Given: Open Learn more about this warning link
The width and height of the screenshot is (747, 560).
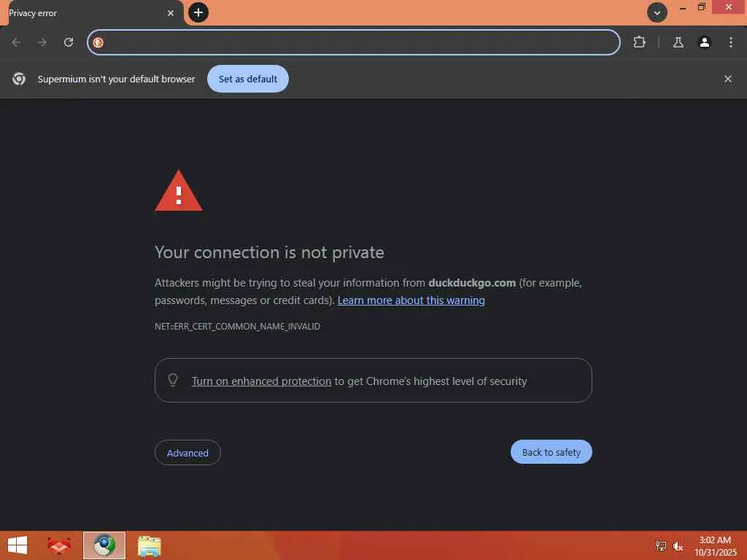Looking at the screenshot, I should coord(411,300).
